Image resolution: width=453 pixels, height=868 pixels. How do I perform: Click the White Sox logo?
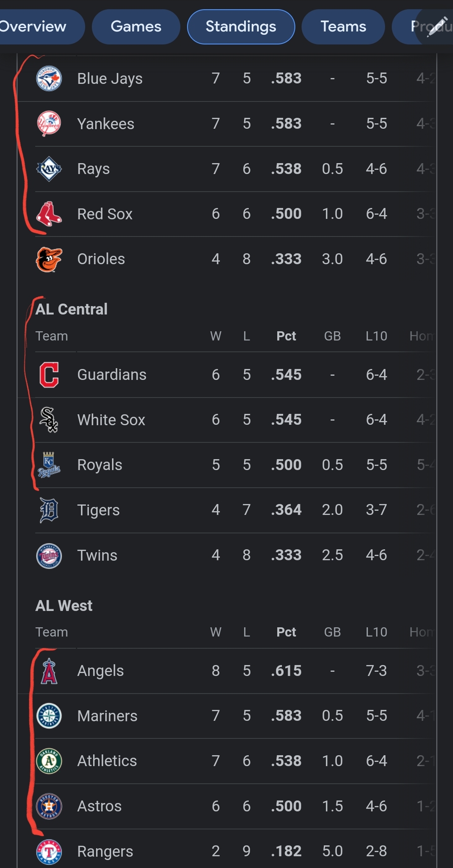pos(49,420)
